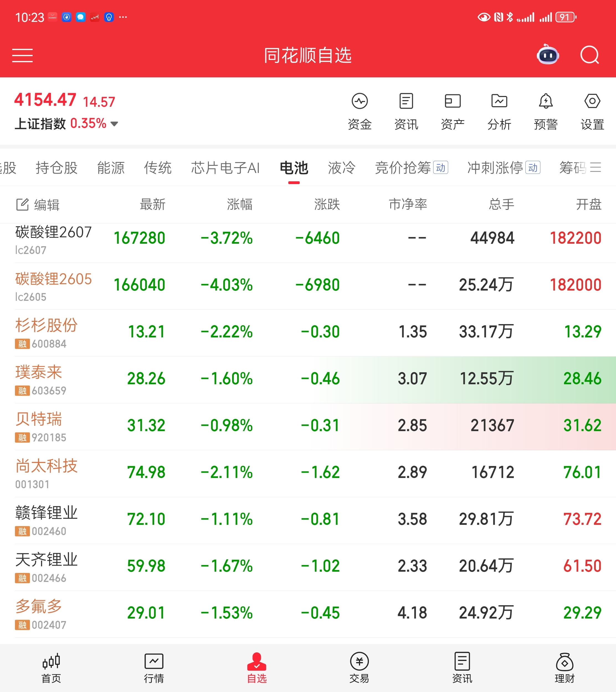
Task: Sort by the 涨幅 column header
Action: [239, 205]
